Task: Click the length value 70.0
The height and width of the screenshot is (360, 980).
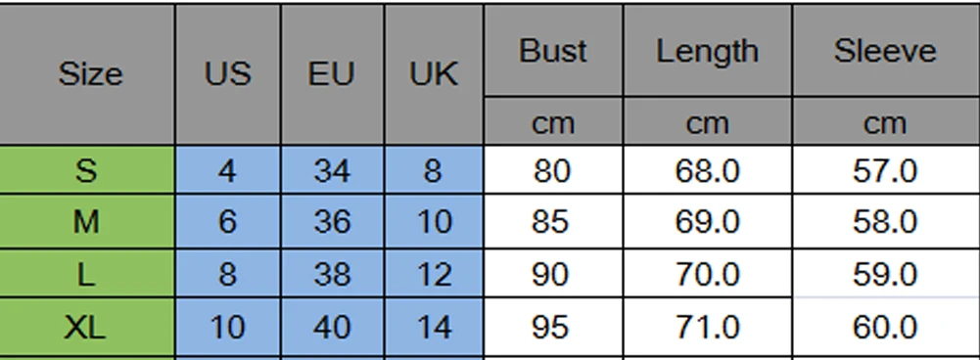Action: (x=708, y=274)
